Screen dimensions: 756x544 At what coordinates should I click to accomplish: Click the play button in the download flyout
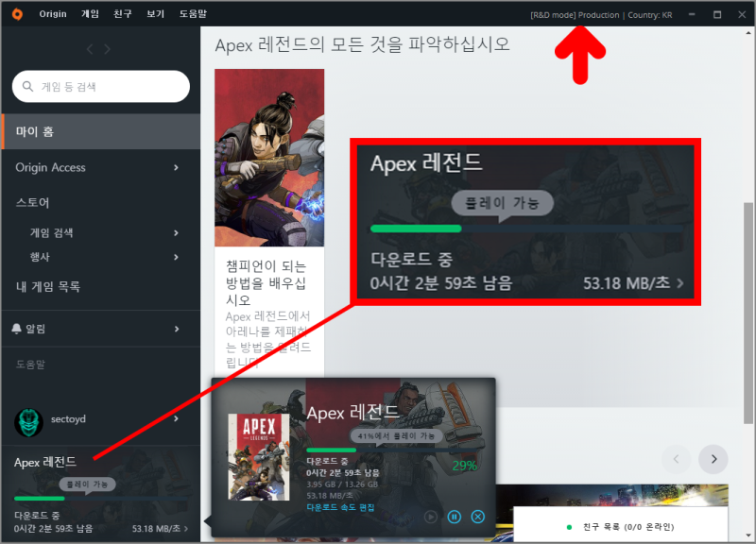click(x=431, y=517)
